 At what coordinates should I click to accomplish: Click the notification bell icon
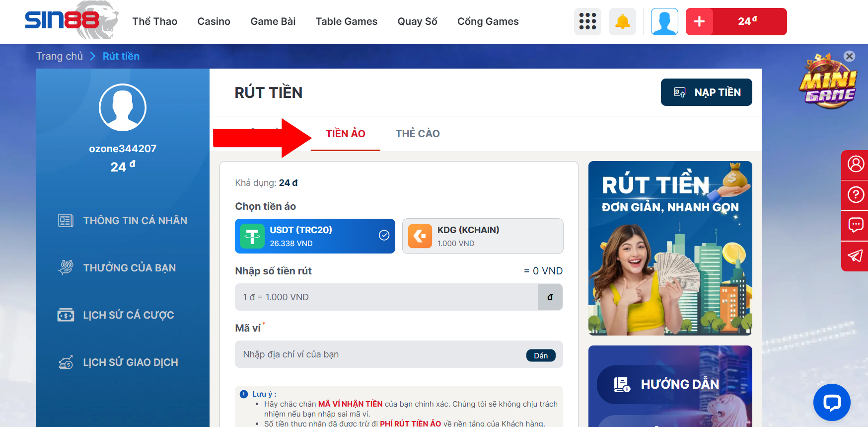622,21
